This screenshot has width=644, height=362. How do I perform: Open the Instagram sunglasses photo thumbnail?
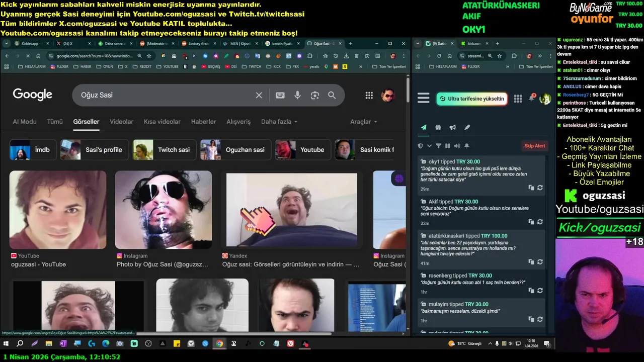coord(164,210)
